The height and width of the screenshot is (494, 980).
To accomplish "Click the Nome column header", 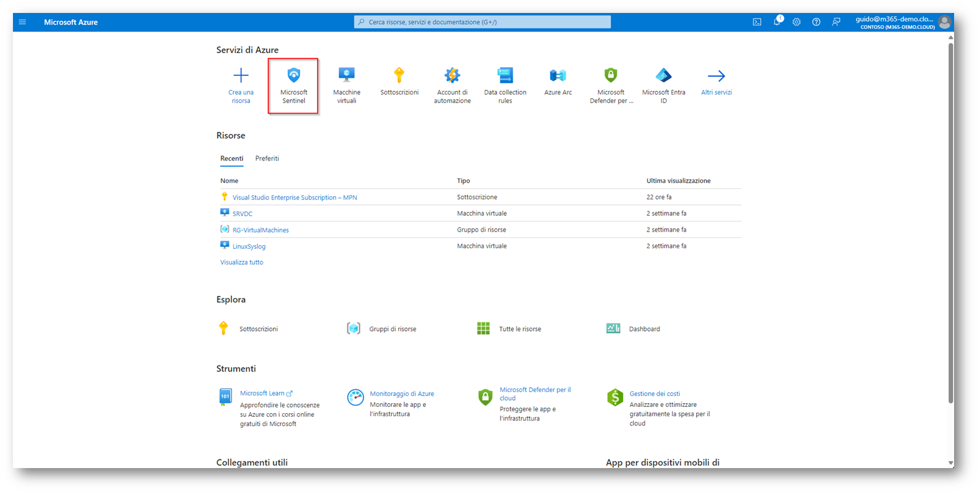I will point(229,181).
